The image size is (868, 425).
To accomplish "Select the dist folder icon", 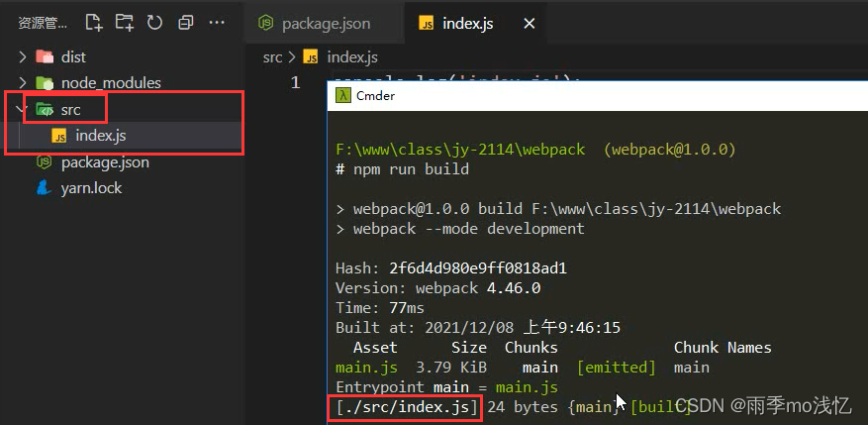I will 45,56.
